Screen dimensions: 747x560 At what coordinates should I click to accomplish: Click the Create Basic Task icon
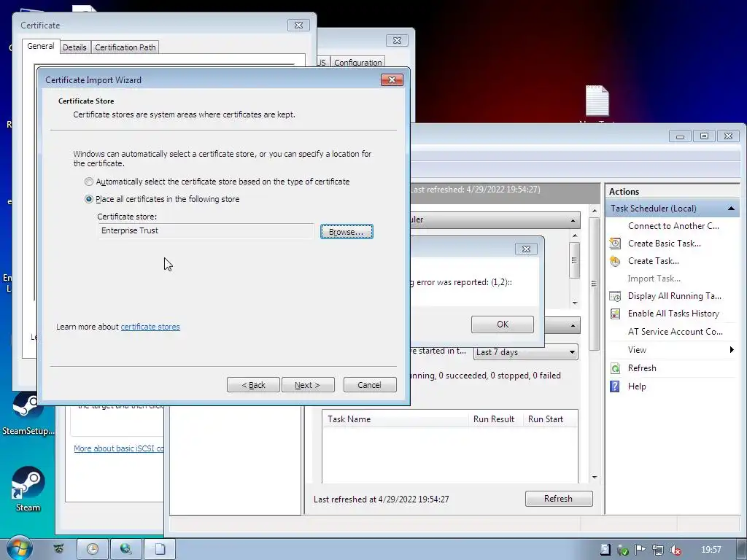[615, 244]
